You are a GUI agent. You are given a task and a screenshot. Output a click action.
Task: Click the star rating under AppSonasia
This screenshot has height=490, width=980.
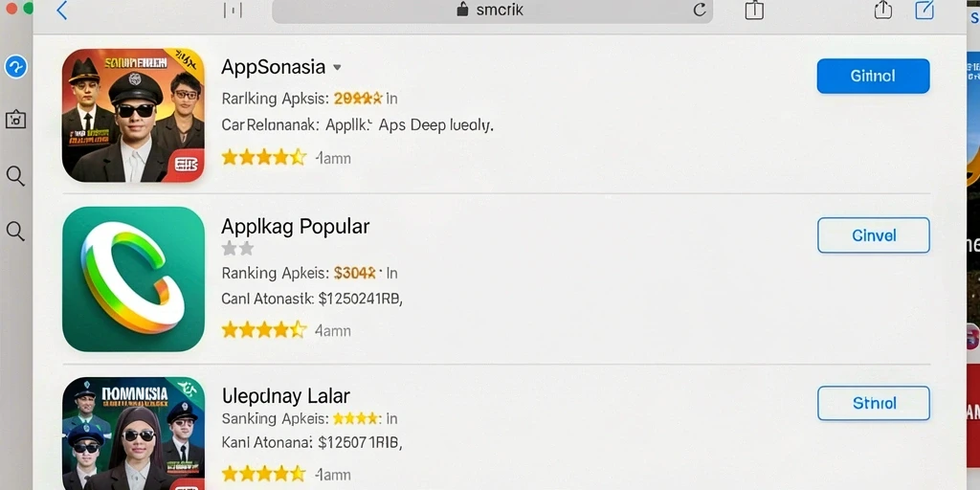tap(264, 158)
